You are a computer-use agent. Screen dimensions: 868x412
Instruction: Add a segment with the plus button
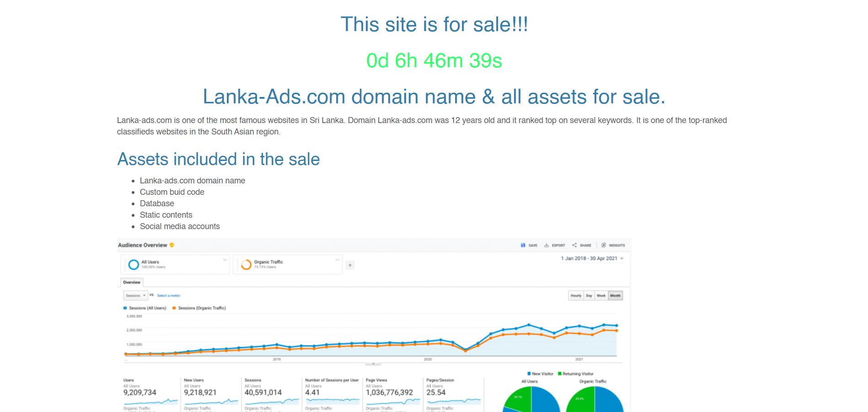(x=350, y=265)
